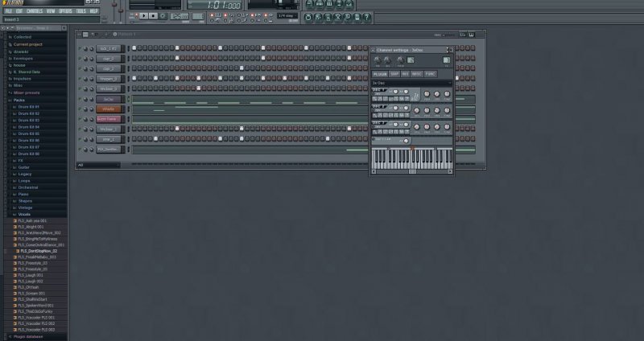
Task: Toggle first step of the first channel
Action: click(x=134, y=48)
